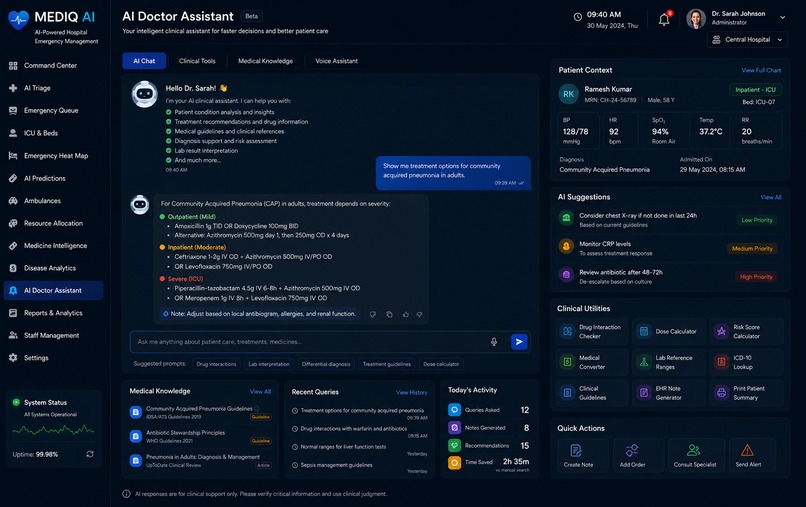
Task: Open Medicine Intelligence in sidebar
Action: (x=53, y=246)
